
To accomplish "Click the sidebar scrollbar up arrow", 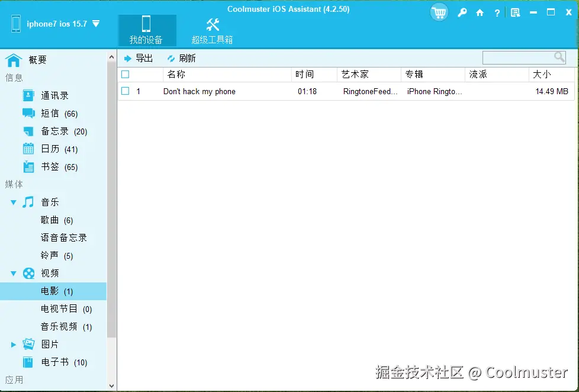I will (x=111, y=56).
